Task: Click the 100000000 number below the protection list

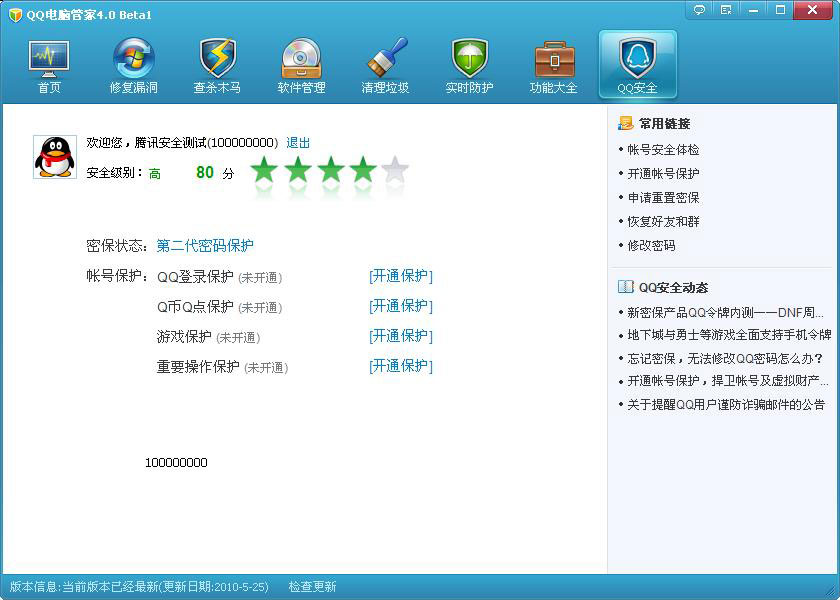Action: pos(176,462)
